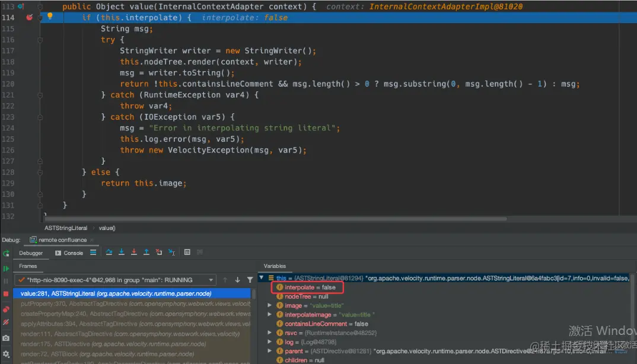
Task: Collapse the 'this' variable node
Action: pos(262,278)
